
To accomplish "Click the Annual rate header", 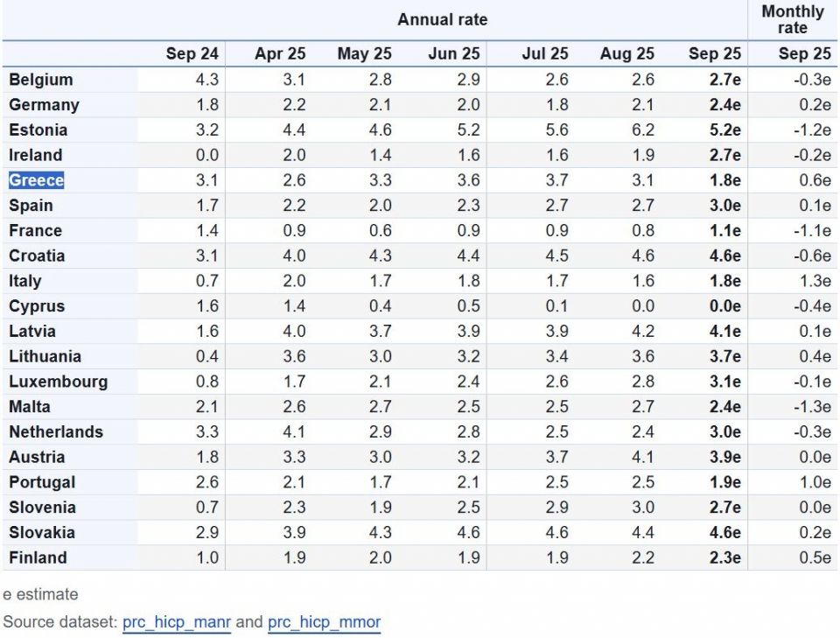I will [x=442, y=19].
